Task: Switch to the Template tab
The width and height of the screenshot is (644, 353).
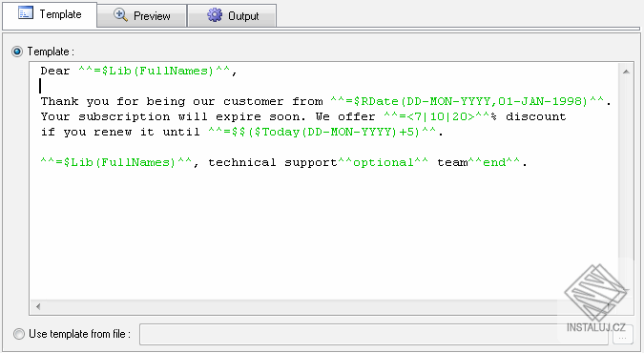Action: click(x=50, y=14)
